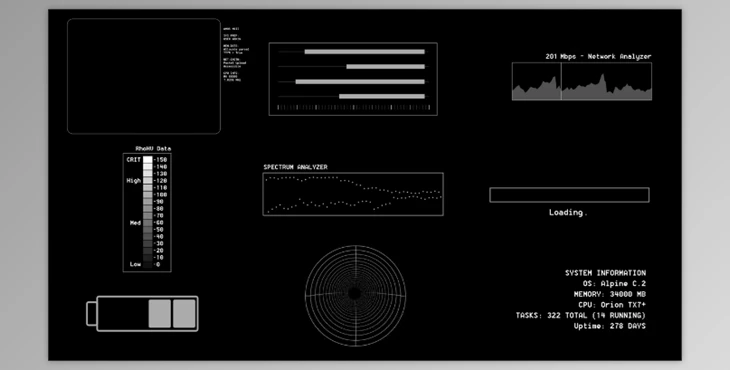Click the circular radar scope graphic
Screen dimensions: 730x370
[355, 296]
